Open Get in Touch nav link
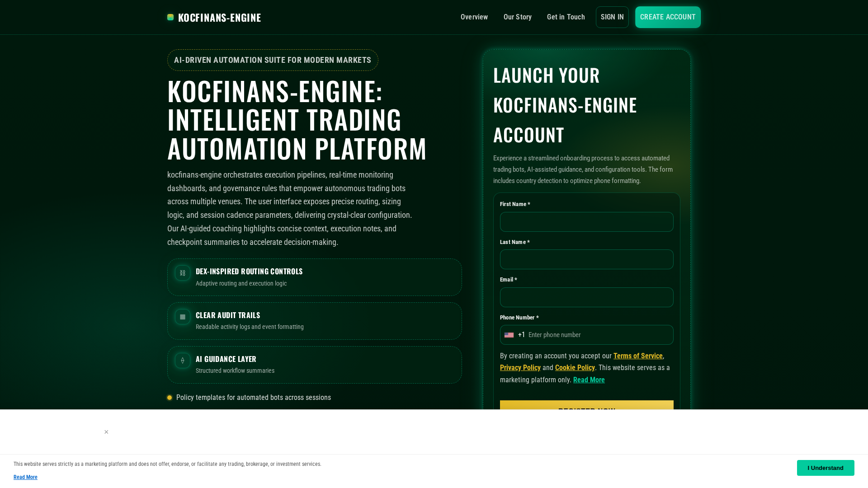The height and width of the screenshot is (488, 868). click(566, 17)
